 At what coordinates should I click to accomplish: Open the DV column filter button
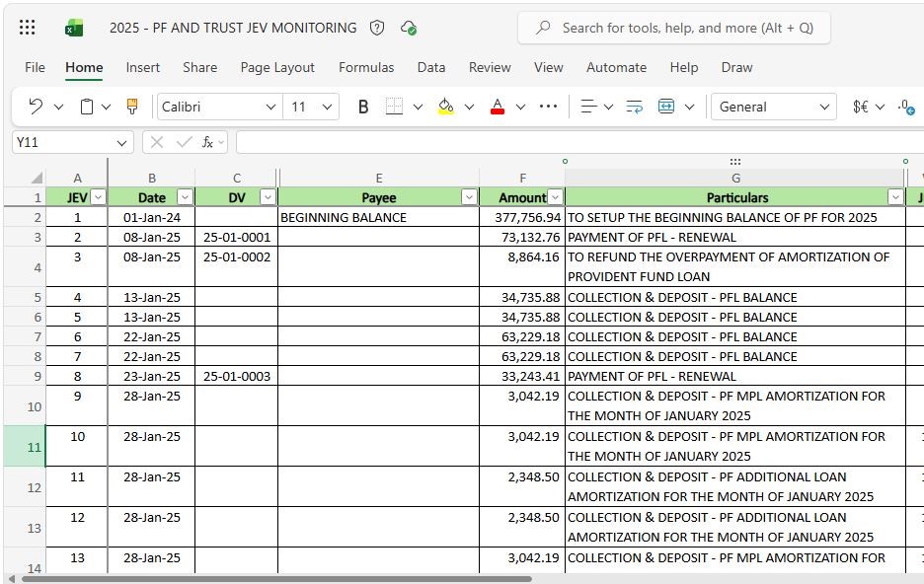pos(268,196)
